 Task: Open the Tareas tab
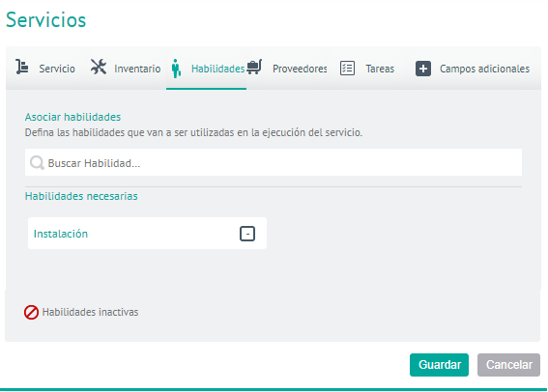point(380,69)
